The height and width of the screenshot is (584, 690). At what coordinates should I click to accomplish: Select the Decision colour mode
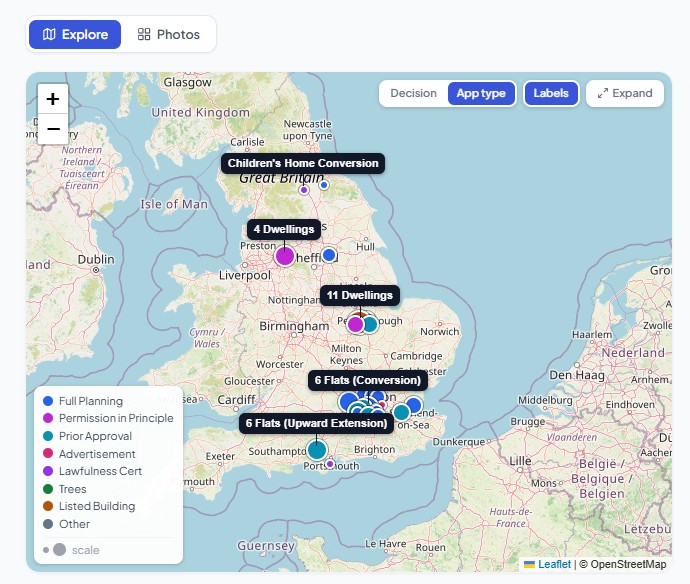click(413, 93)
